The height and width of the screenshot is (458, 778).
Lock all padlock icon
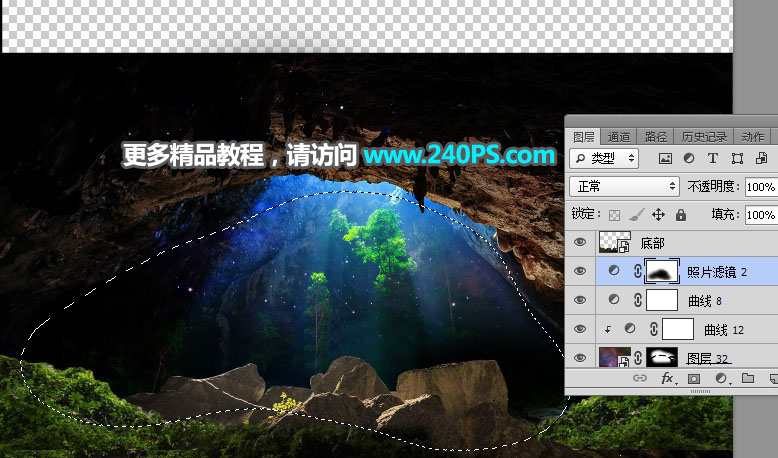[x=681, y=214]
